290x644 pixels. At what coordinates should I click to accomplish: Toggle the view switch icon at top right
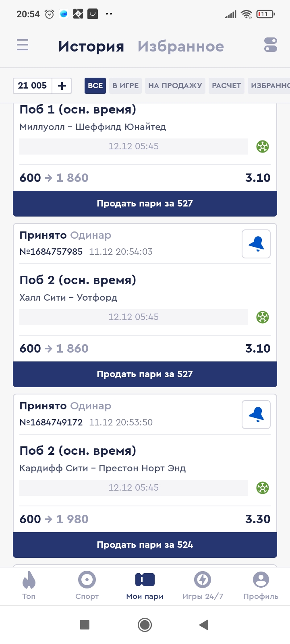click(271, 45)
